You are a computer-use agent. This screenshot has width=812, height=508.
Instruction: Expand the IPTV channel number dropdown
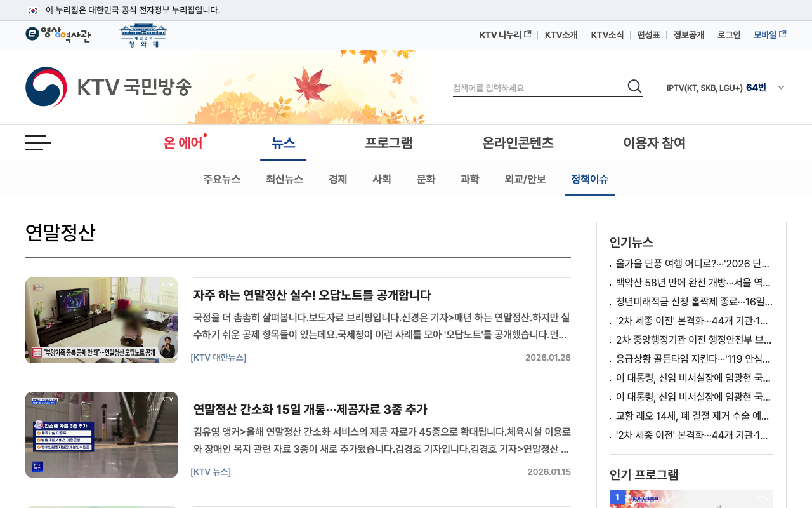click(x=781, y=88)
